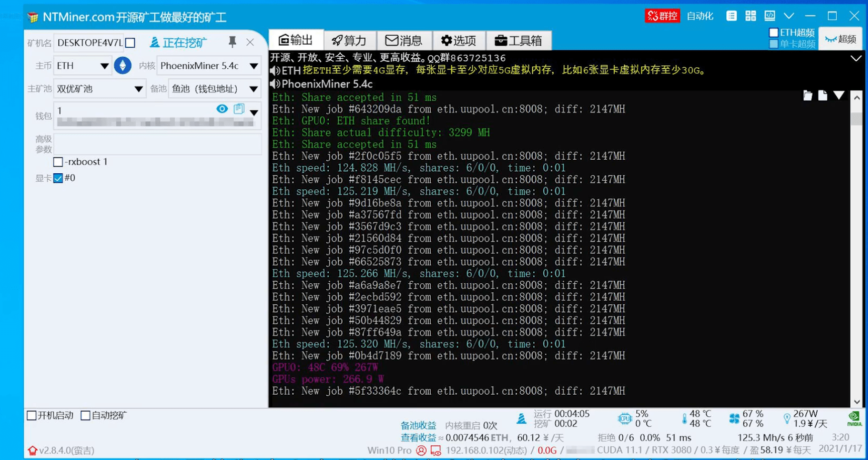Screen dimensions: 868x460
Task: Open the log file icon in console
Action: 823,95
